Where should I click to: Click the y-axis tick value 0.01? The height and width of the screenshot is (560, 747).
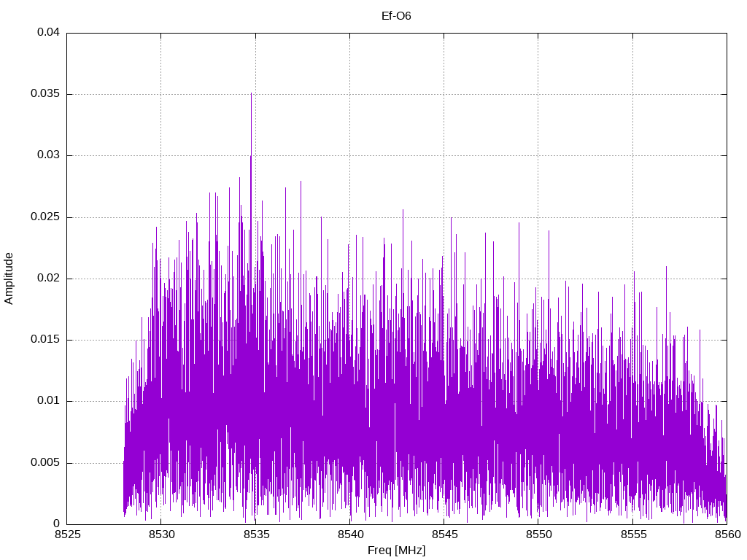[x=49, y=401]
